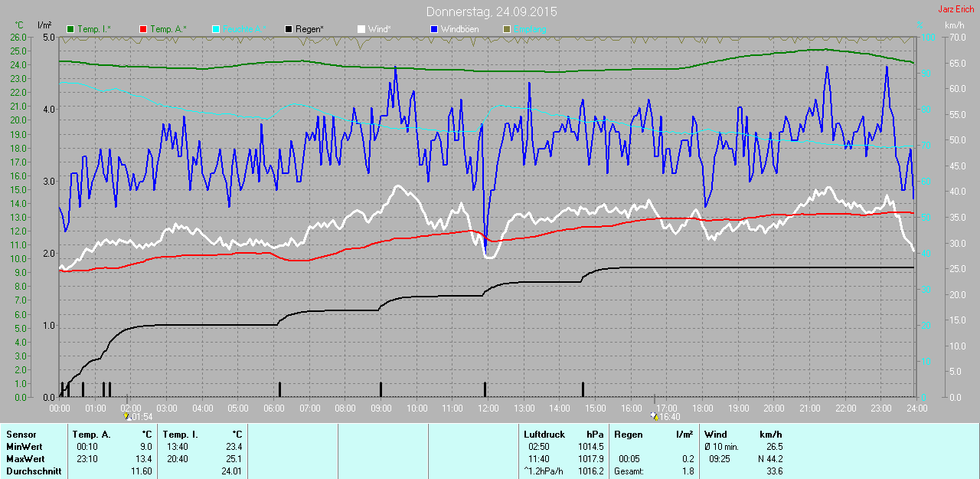Select the Temp. A.* legend label

point(168,29)
